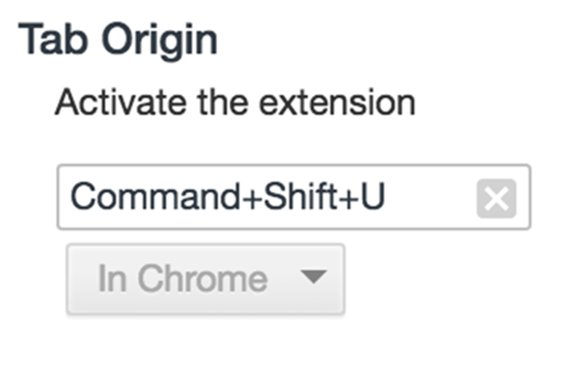588x368 pixels.
Task: Click empty space right of Command+Shift+U text
Action: pyautogui.click(x=431, y=197)
